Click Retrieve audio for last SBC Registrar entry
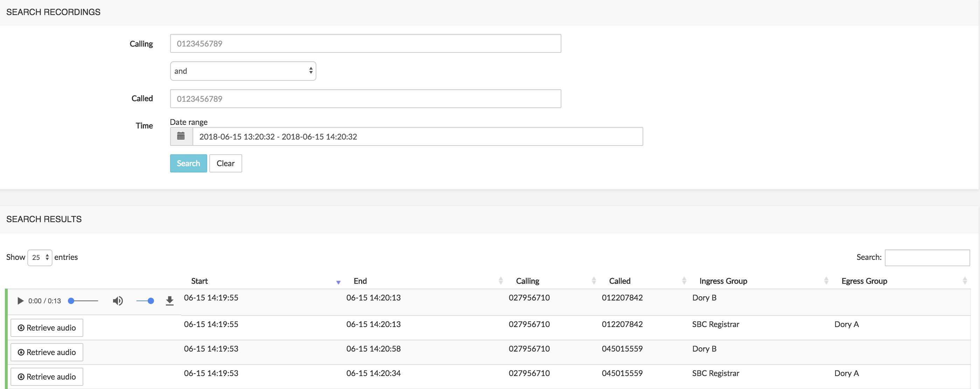Screen dimensions: 980x389 tap(47, 376)
